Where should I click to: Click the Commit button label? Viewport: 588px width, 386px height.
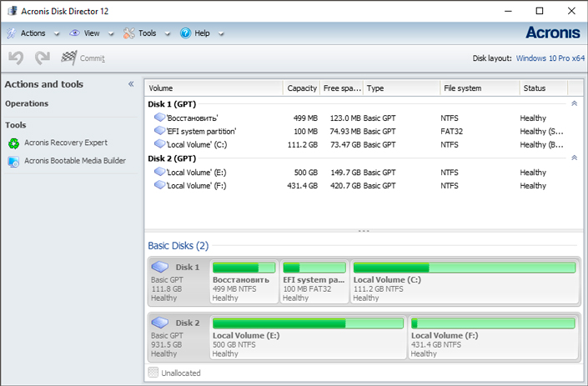point(93,58)
